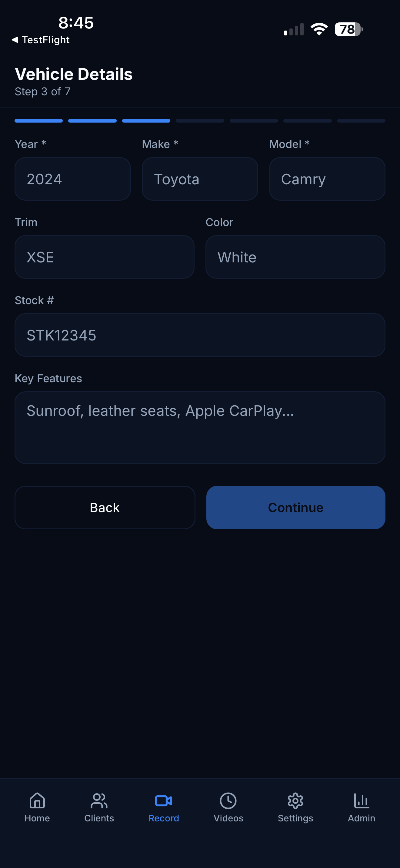Open the Videos clock icon
This screenshot has height=868, width=400.
click(228, 801)
